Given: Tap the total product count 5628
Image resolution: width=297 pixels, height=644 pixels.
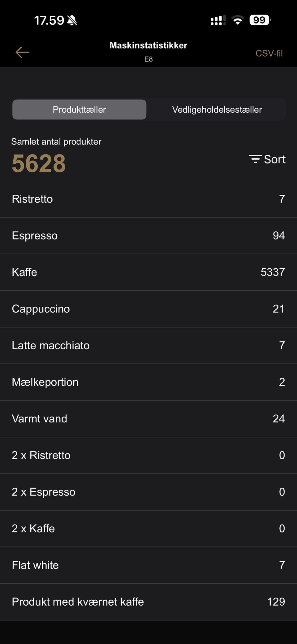Looking at the screenshot, I should click(x=39, y=163).
